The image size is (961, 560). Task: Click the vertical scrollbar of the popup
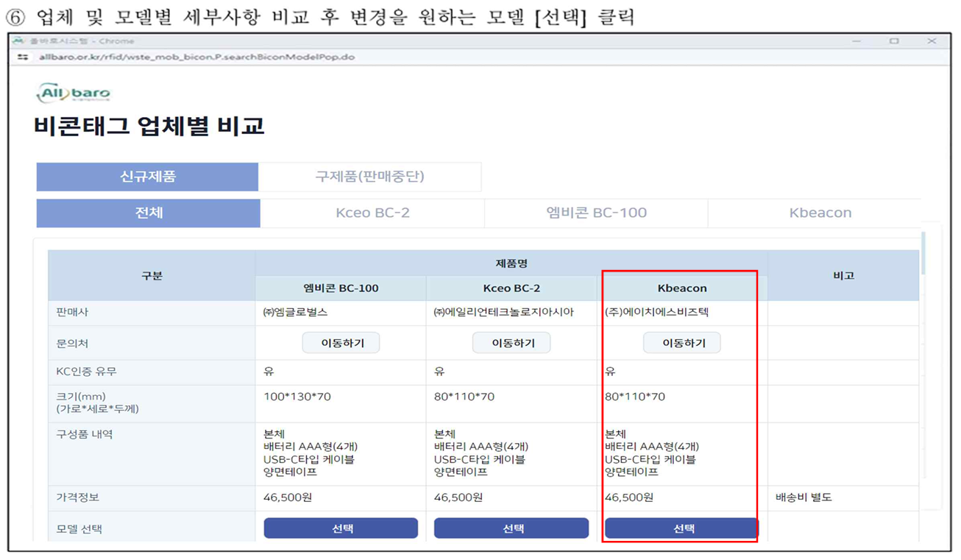(x=923, y=252)
